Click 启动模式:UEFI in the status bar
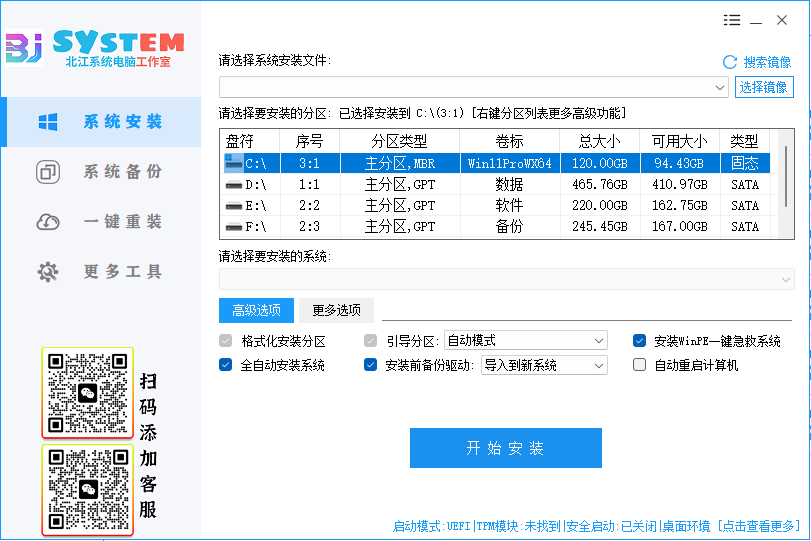The height and width of the screenshot is (541, 811). pyautogui.click(x=431, y=527)
